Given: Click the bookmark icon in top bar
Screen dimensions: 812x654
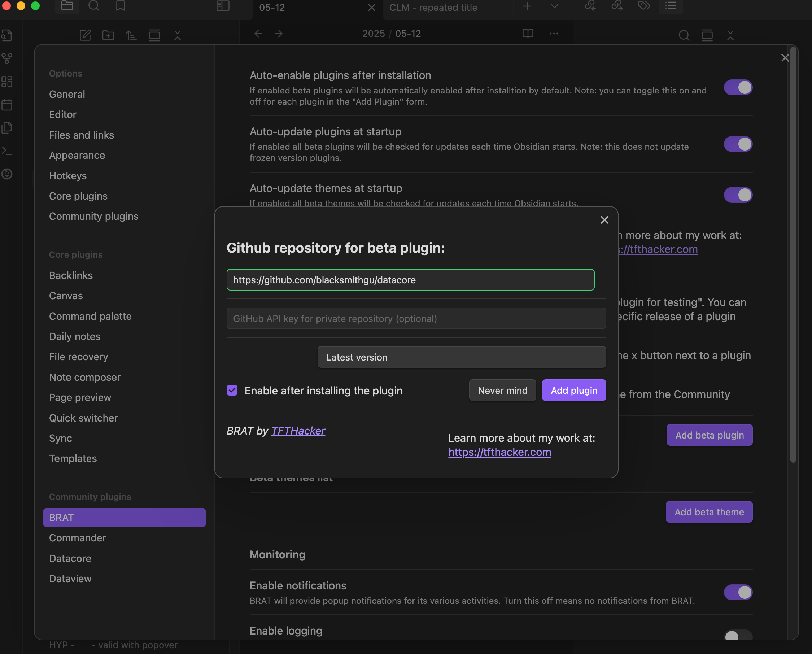Looking at the screenshot, I should (121, 6).
